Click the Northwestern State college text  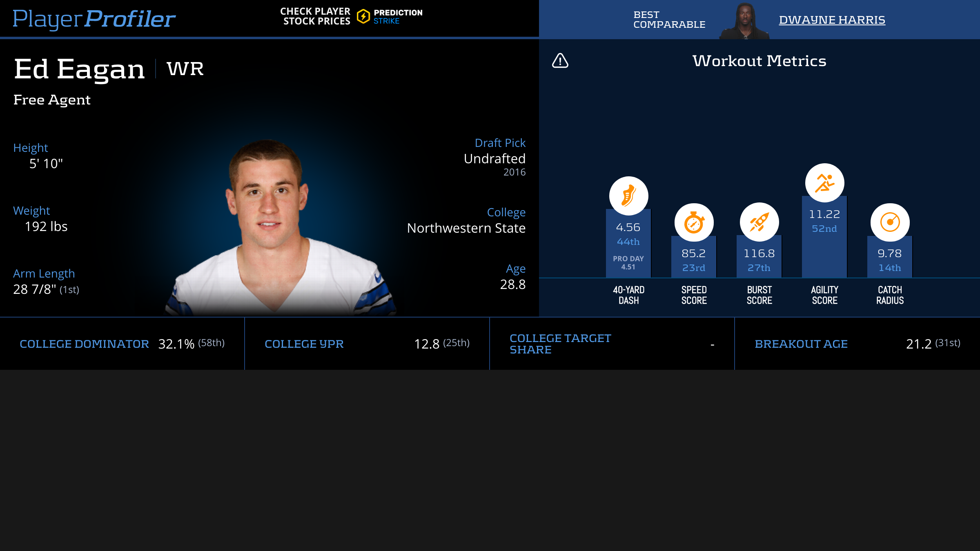point(466,228)
